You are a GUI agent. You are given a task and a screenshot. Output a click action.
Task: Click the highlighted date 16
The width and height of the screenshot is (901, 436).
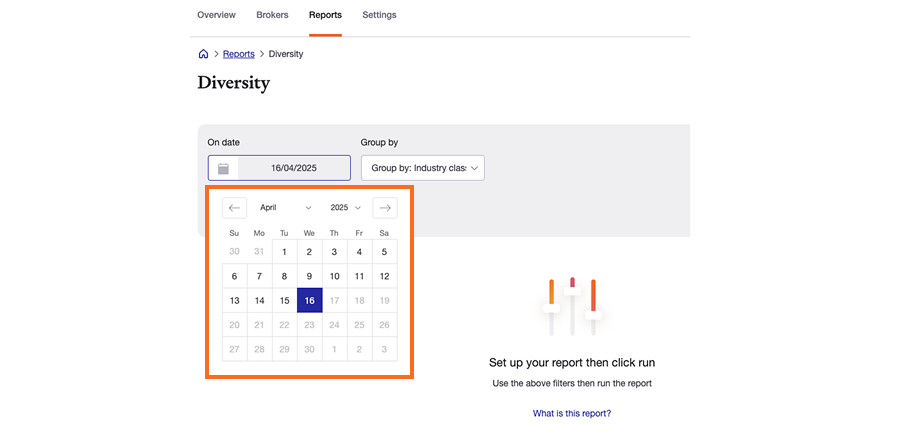pyautogui.click(x=310, y=300)
